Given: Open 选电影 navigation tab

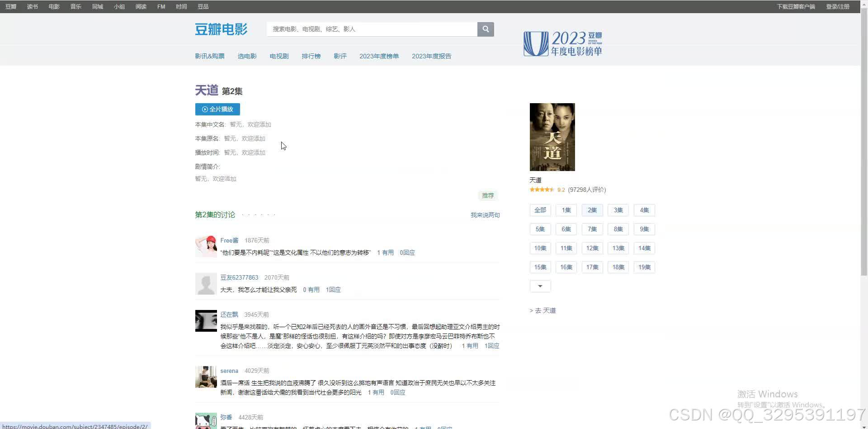Looking at the screenshot, I should click(x=247, y=56).
